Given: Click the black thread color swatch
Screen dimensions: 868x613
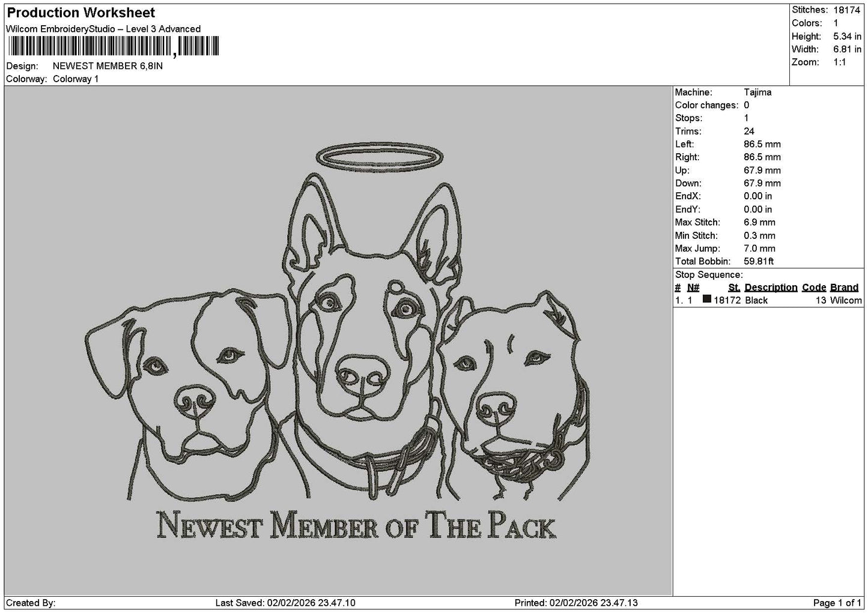Looking at the screenshot, I should [x=706, y=299].
